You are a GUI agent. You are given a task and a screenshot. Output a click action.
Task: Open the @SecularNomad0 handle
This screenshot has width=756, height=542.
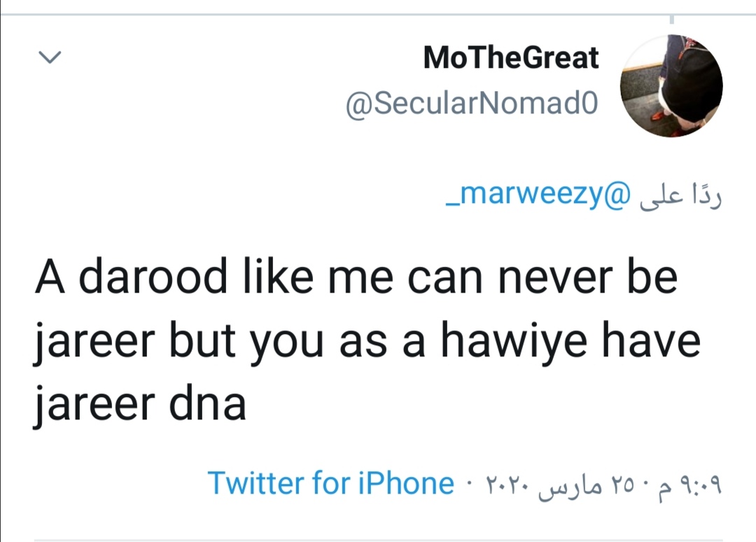(x=472, y=106)
